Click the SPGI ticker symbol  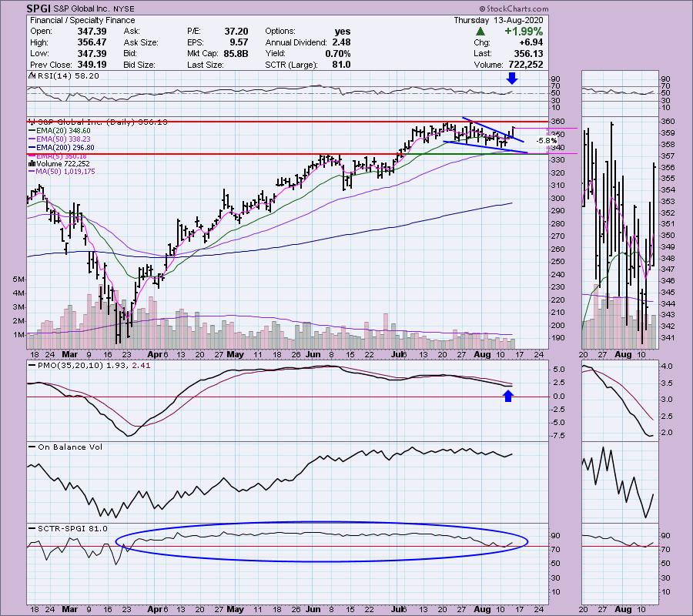click(38, 8)
